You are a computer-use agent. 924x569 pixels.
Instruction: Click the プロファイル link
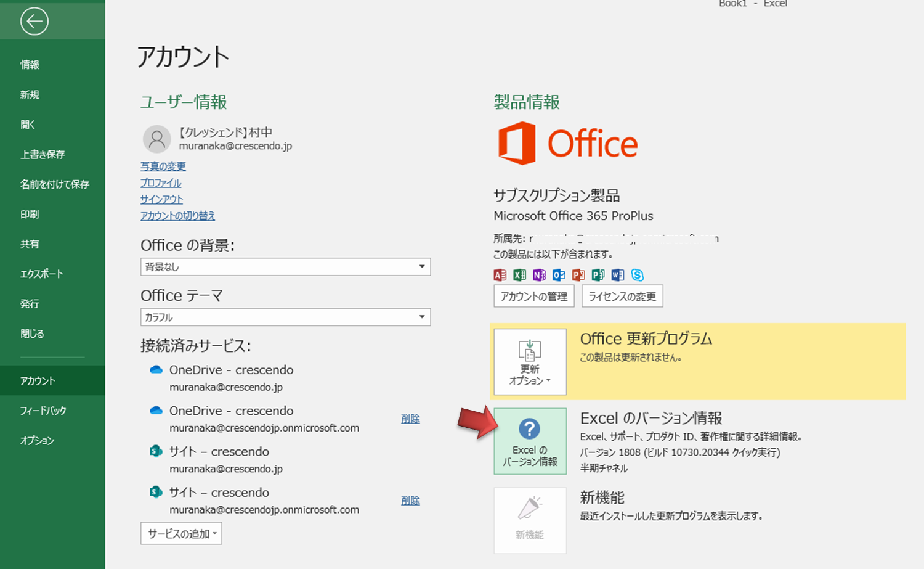[x=161, y=183]
